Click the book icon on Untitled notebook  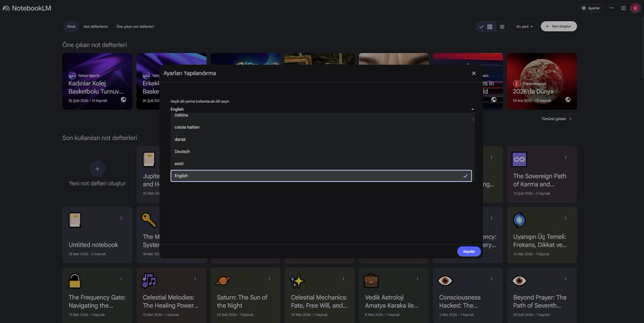[75, 220]
